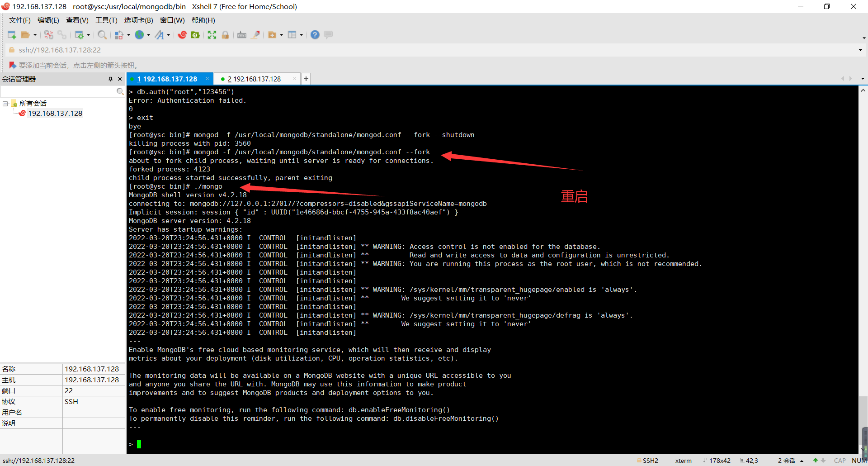Toggle Full Screen green arrows icon
Image resolution: width=868 pixels, height=466 pixels.
pos(212,35)
